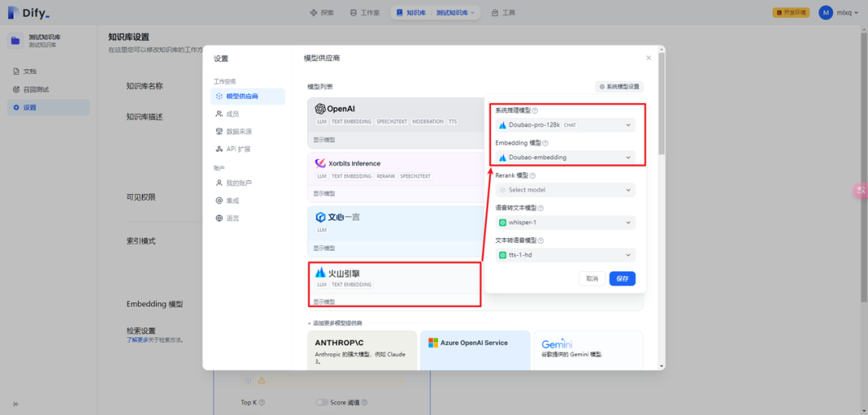Click the Dify logo
The width and height of the screenshot is (868, 415).
30,13
